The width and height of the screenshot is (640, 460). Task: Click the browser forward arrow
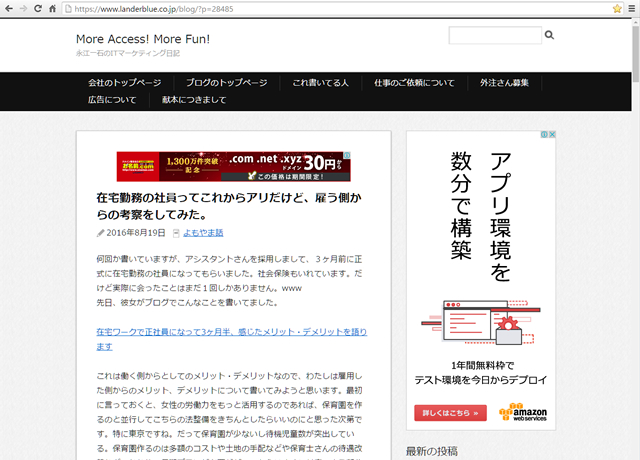point(23,8)
